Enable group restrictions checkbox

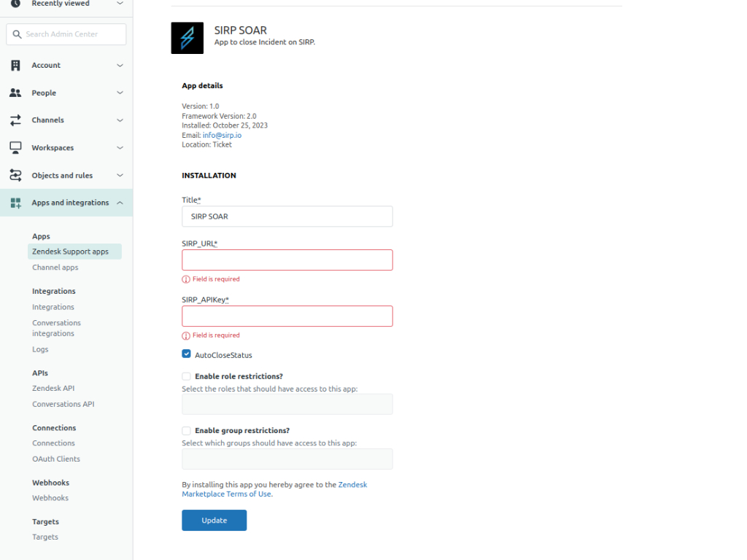(x=187, y=431)
